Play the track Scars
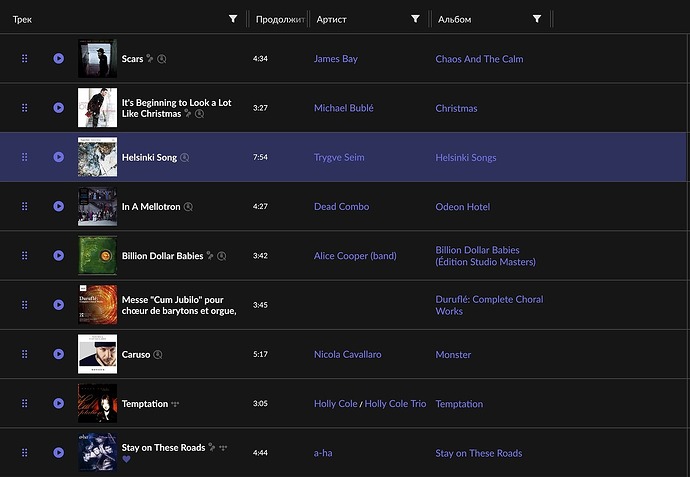The height and width of the screenshot is (477, 690). [x=59, y=59]
